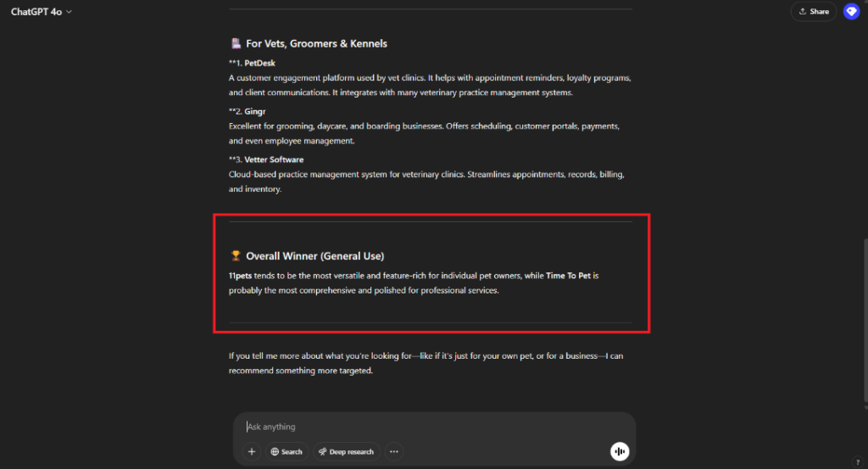The image size is (868, 469).
Task: Click the question mark help icon
Action: pyautogui.click(x=858, y=462)
